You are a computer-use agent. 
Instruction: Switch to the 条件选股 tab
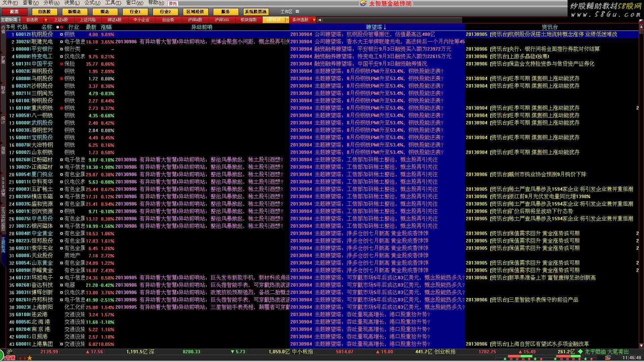[x=300, y=20]
